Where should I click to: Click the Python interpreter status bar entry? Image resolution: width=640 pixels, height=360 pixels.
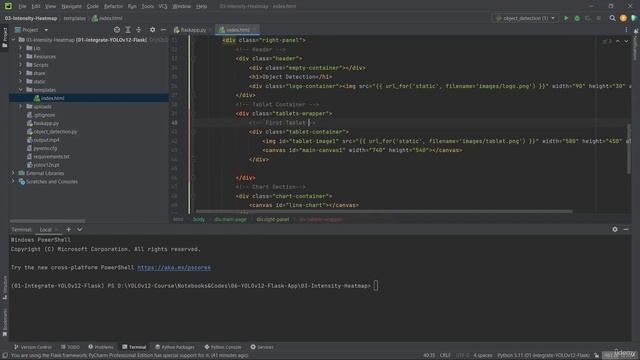coord(543,356)
